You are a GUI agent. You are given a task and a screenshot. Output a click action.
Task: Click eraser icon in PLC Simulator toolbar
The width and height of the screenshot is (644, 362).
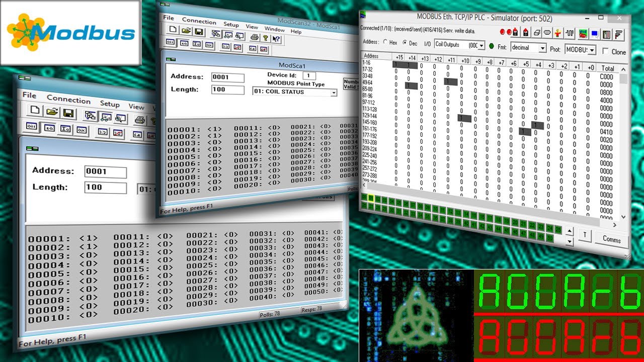point(536,32)
